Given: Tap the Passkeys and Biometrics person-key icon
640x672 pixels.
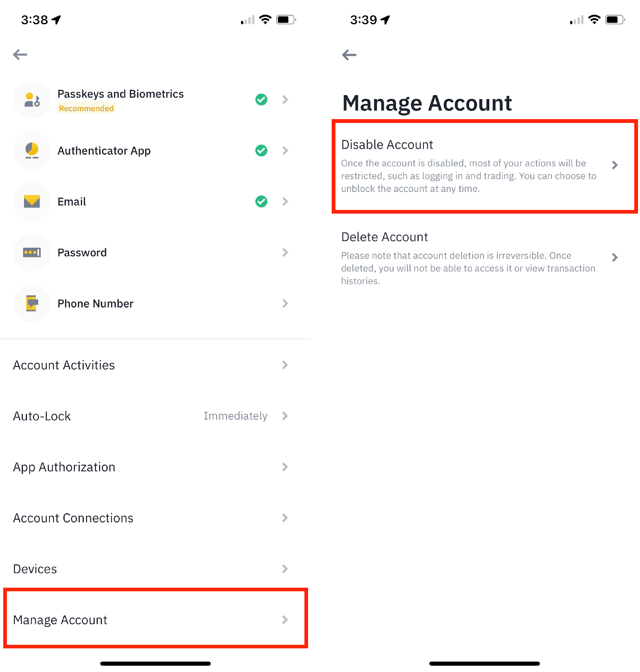Looking at the screenshot, I should (x=32, y=100).
